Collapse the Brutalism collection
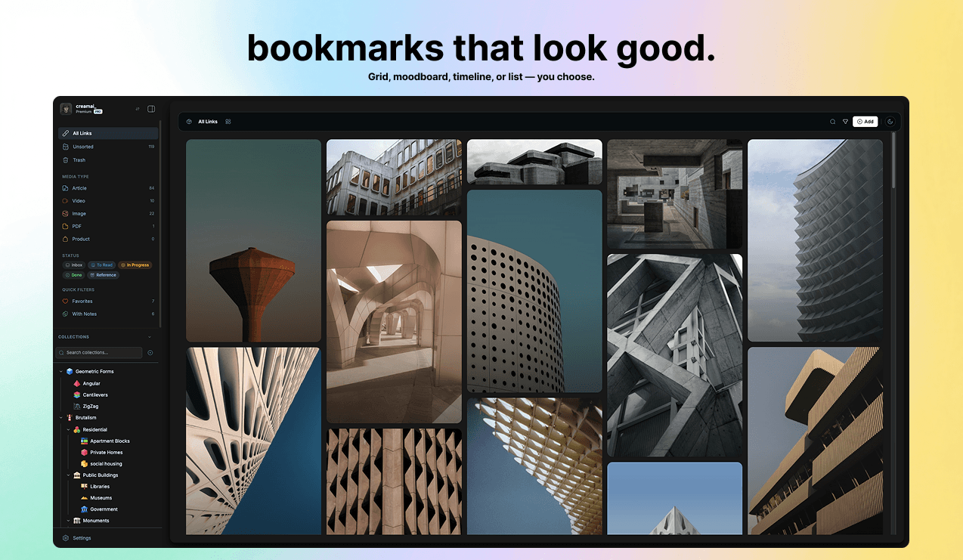The height and width of the screenshot is (560, 963). click(x=62, y=417)
